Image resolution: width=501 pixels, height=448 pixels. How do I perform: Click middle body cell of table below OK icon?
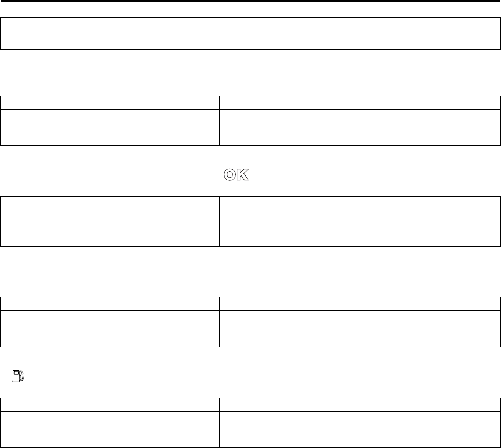pos(323,227)
